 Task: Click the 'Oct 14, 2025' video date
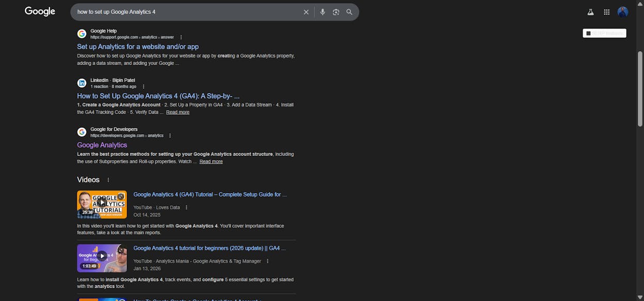[x=147, y=215]
